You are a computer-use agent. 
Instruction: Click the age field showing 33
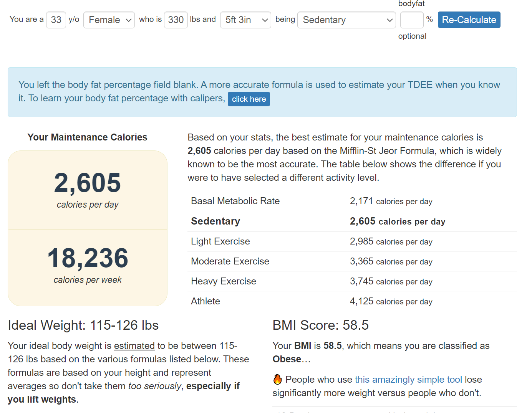pyautogui.click(x=56, y=20)
